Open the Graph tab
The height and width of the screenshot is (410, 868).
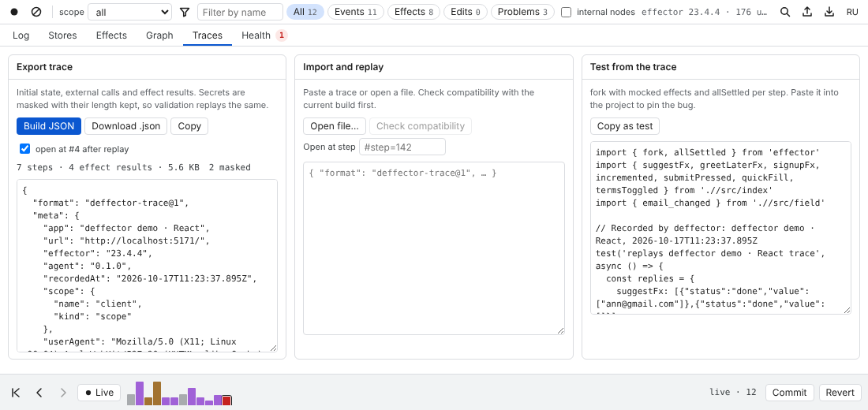click(159, 35)
